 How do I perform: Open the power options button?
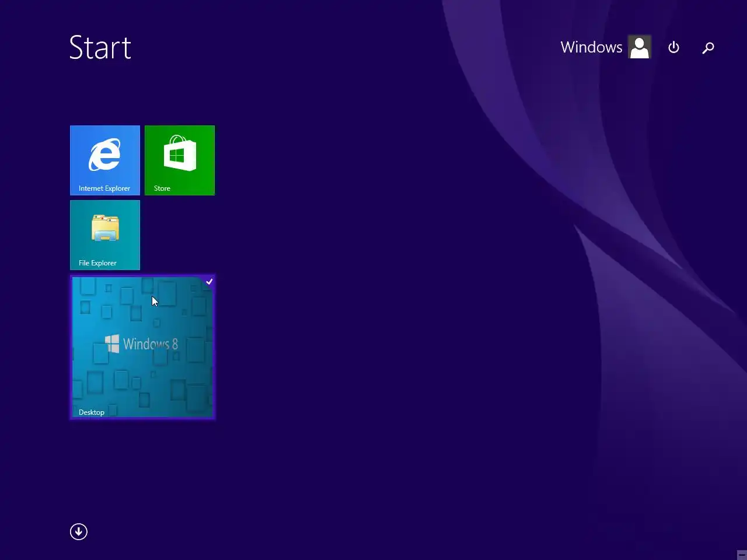pyautogui.click(x=673, y=47)
